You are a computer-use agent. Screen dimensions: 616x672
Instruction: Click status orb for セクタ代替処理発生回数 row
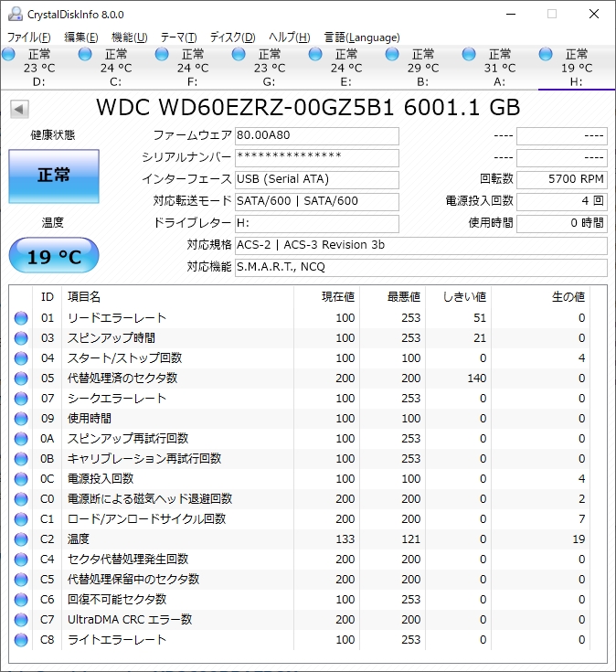(21, 560)
